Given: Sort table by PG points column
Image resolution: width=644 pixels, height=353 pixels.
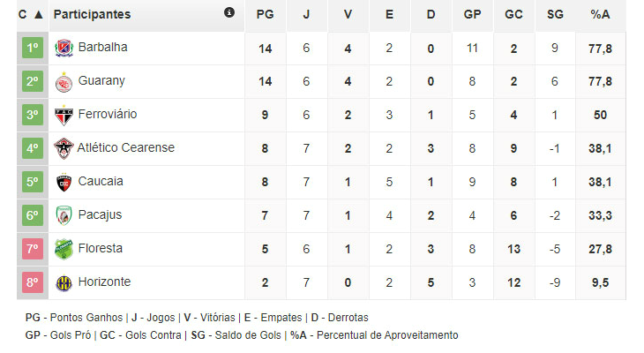Looking at the screenshot, I should tap(265, 14).
